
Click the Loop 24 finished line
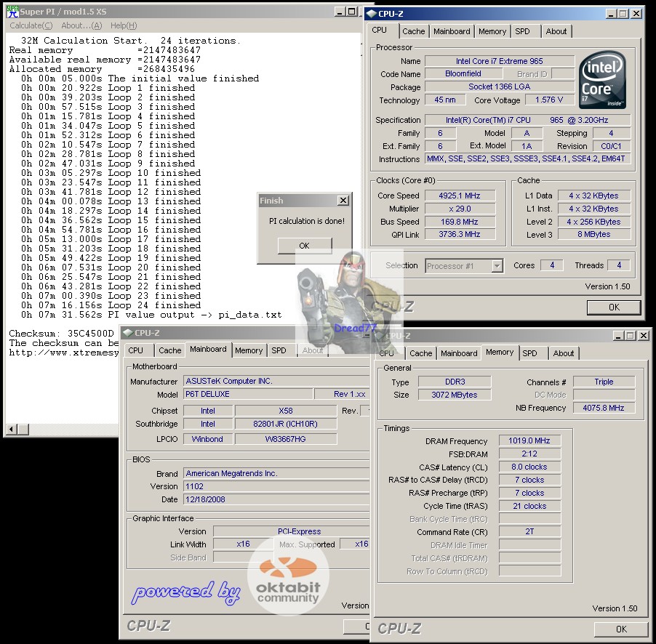(x=111, y=305)
